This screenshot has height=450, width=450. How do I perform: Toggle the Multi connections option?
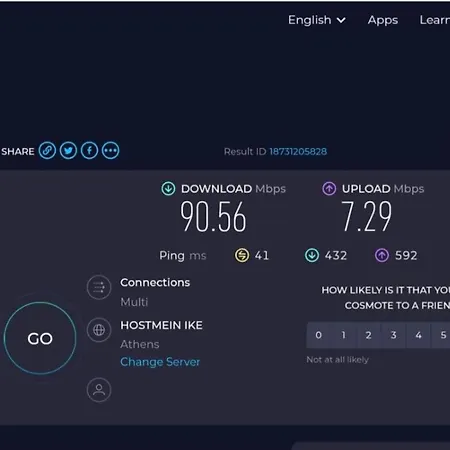point(134,302)
